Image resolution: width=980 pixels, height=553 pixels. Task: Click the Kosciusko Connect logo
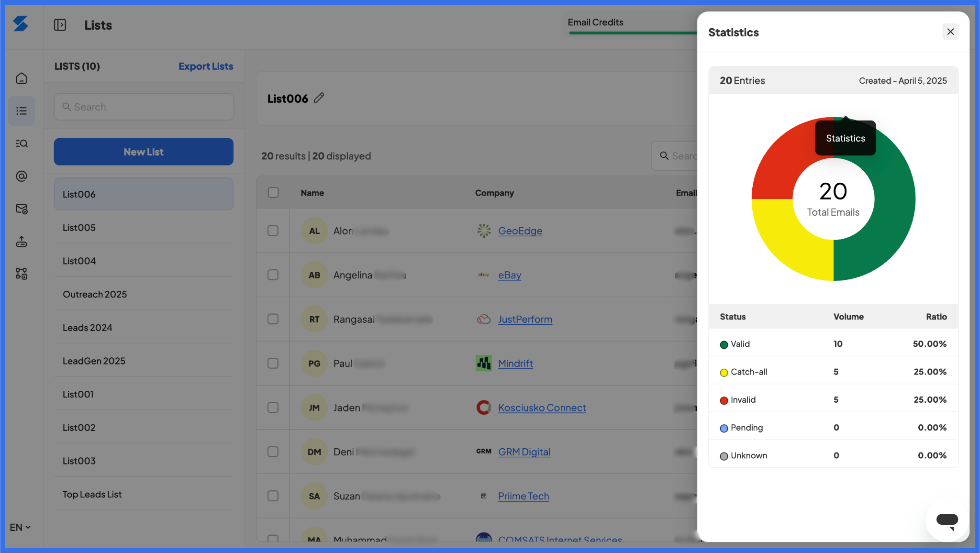point(484,408)
